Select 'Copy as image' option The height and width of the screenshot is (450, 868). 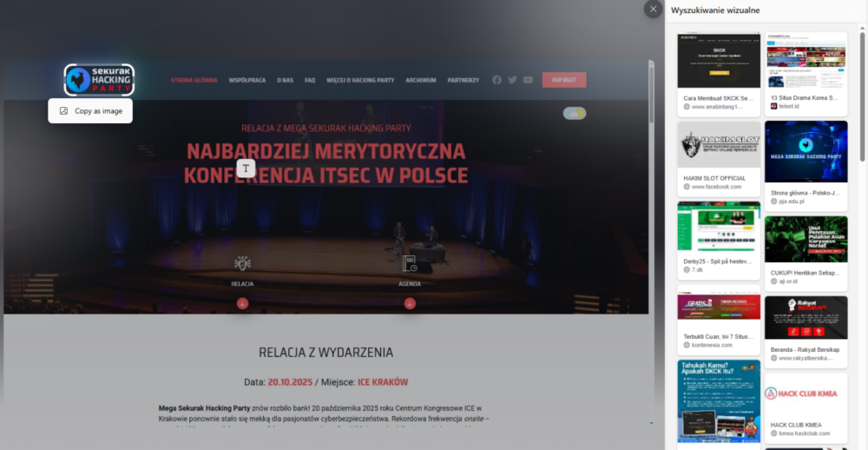pyautogui.click(x=90, y=111)
